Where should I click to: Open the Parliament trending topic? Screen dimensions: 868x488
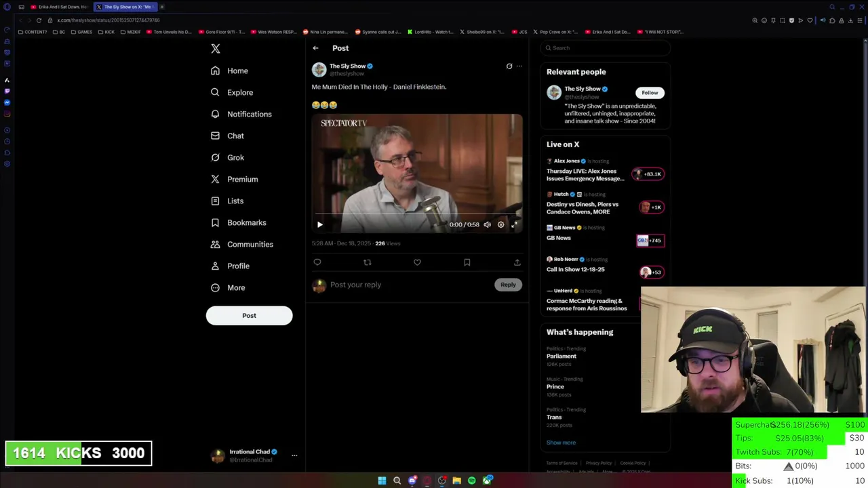click(561, 356)
